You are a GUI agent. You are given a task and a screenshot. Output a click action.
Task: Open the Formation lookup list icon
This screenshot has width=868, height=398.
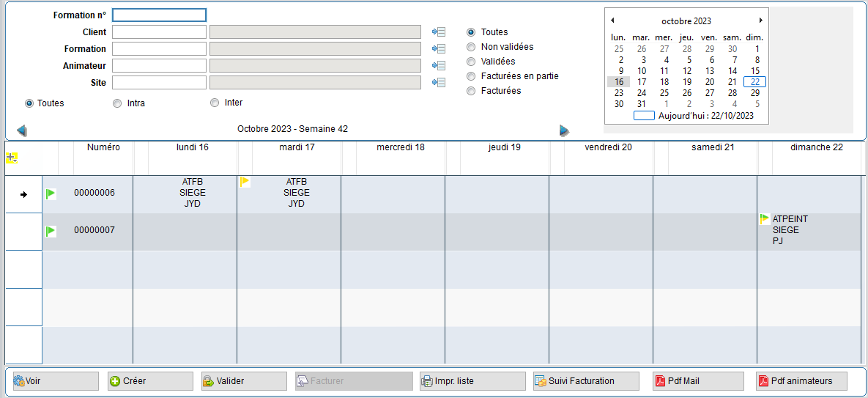click(439, 48)
